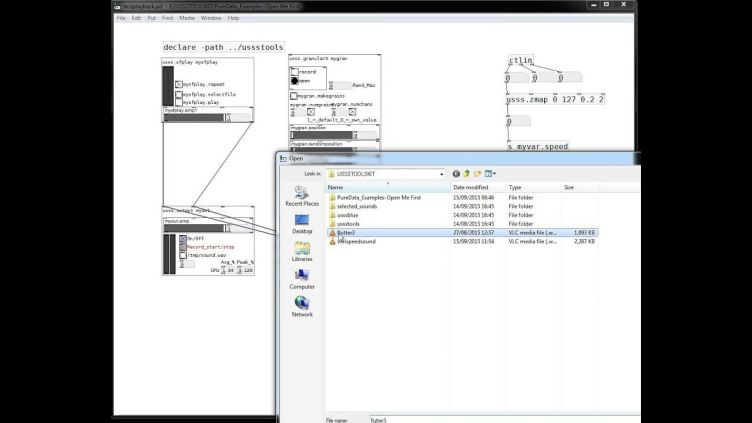Toggle mygran.numgrains default checkbox
This screenshot has width=752, height=423.
(x=311, y=112)
